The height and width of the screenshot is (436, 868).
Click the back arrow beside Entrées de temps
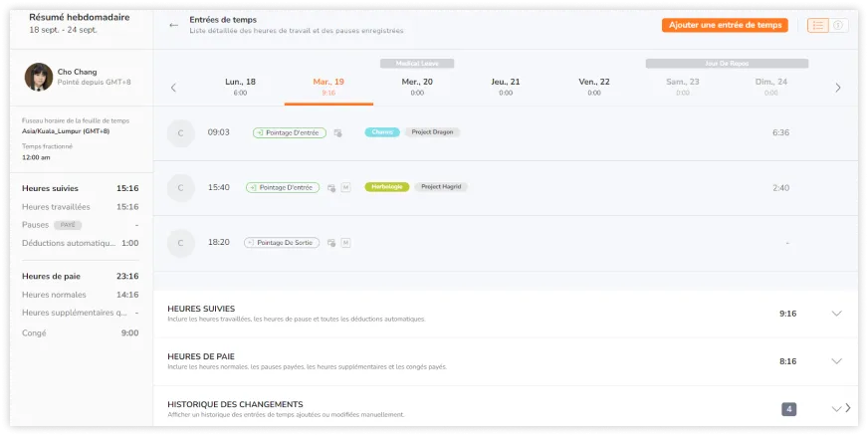[174, 25]
